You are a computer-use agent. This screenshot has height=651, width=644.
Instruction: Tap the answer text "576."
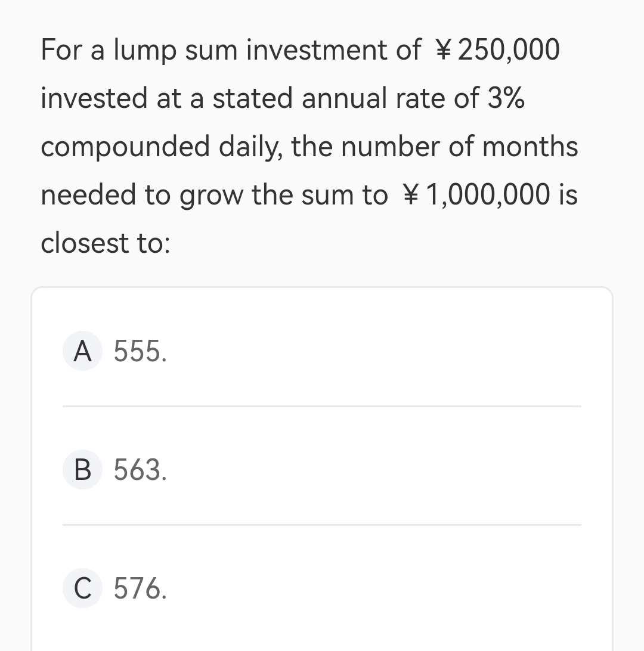[x=140, y=588]
